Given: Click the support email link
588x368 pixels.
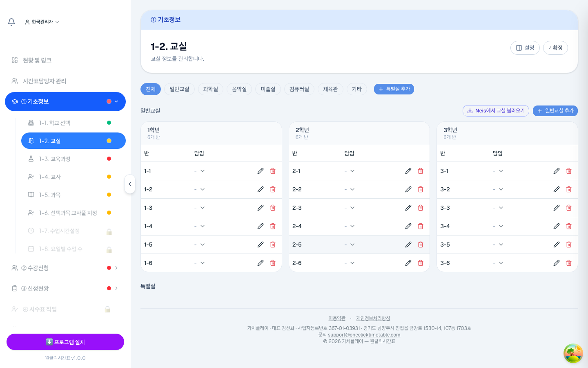Looking at the screenshot, I should coord(364,335).
